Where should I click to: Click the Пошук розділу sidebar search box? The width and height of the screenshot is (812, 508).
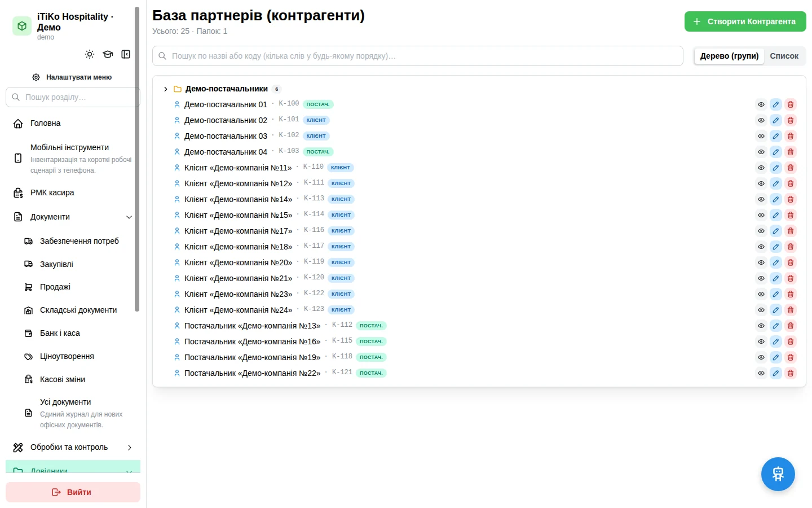click(73, 97)
